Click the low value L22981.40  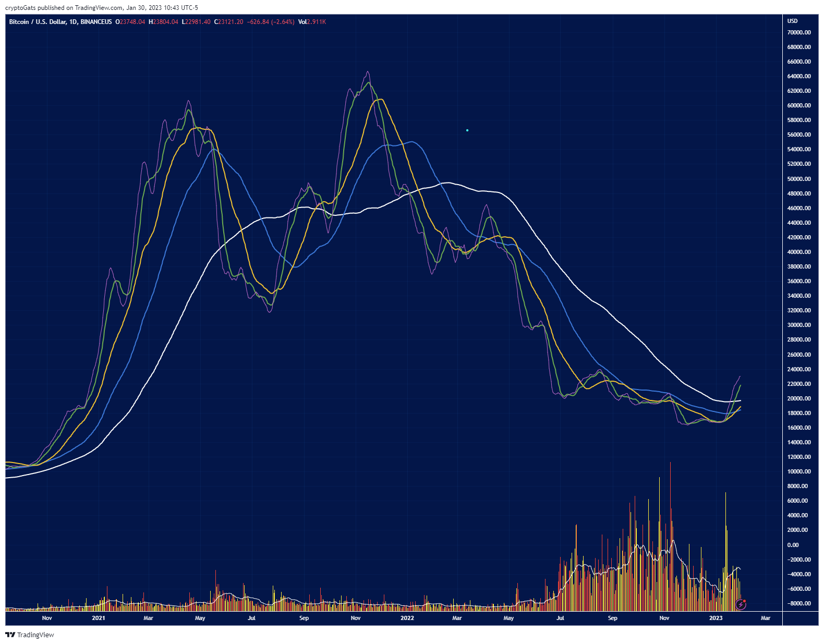coord(196,22)
